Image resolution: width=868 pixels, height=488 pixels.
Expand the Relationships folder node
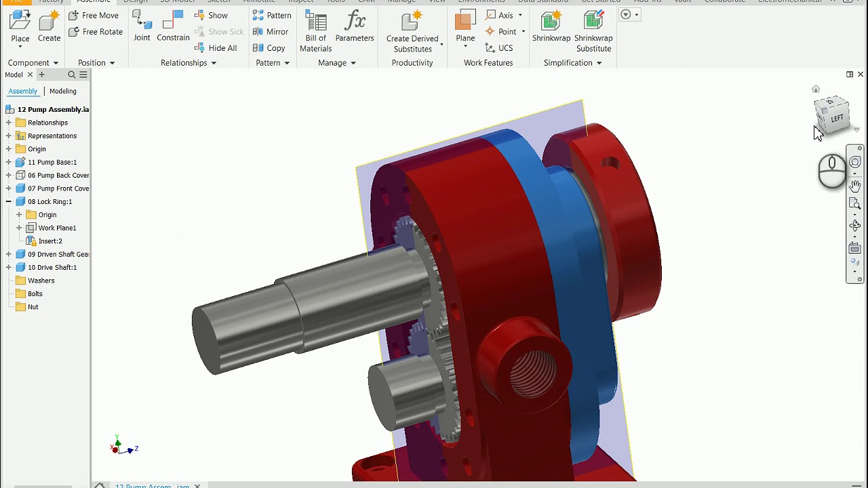pyautogui.click(x=9, y=123)
